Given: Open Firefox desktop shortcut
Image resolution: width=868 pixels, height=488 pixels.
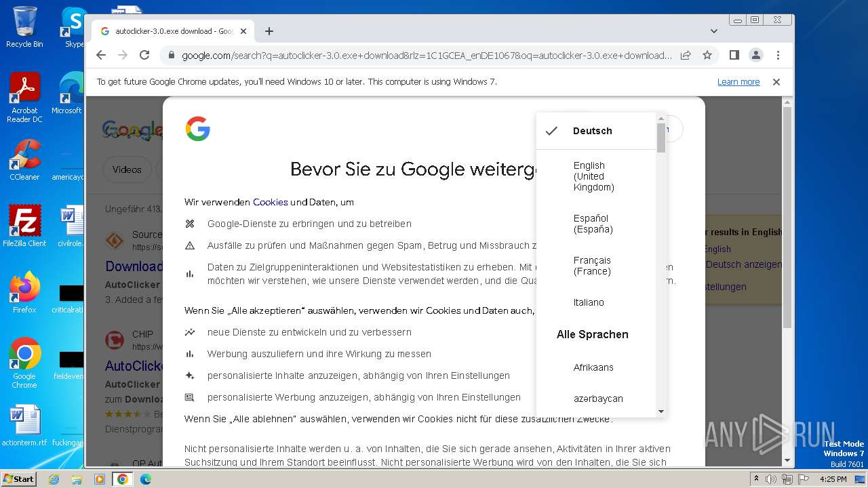Looking at the screenshot, I should pos(24,292).
